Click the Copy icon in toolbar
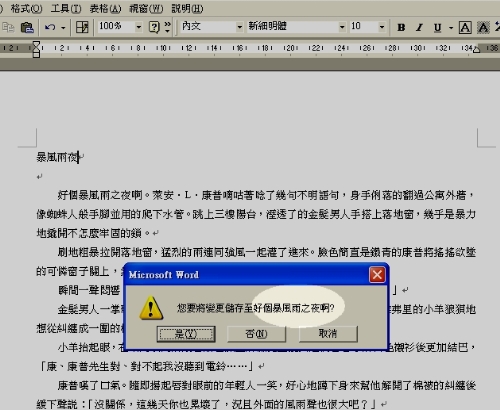This screenshot has width=500, height=410. (x=8, y=27)
